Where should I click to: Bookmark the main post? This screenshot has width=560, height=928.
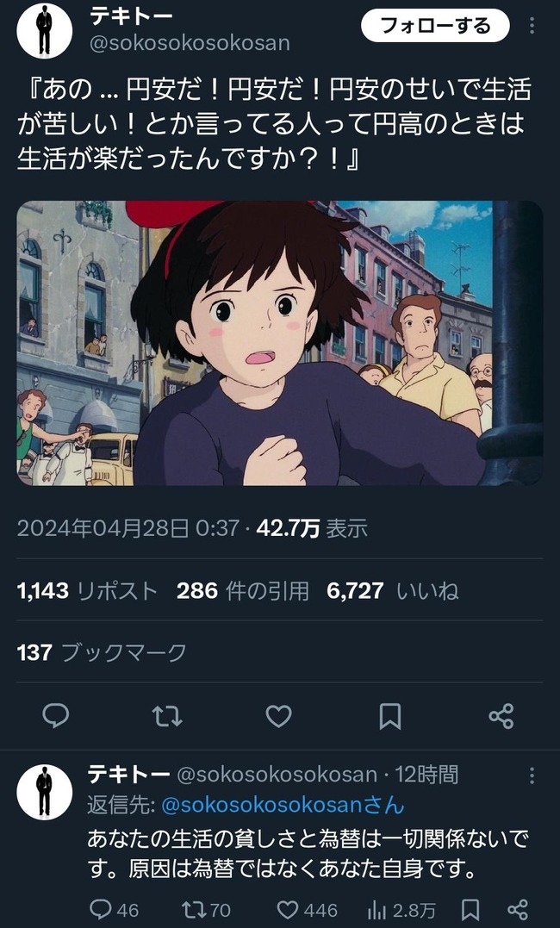(x=389, y=717)
